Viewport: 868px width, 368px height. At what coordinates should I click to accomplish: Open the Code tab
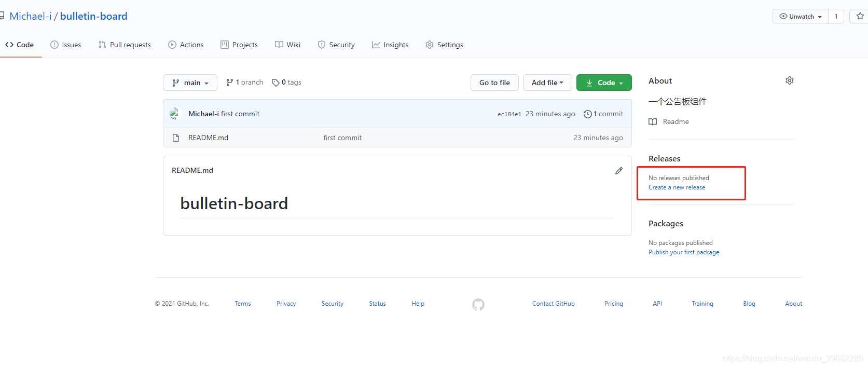(20, 45)
